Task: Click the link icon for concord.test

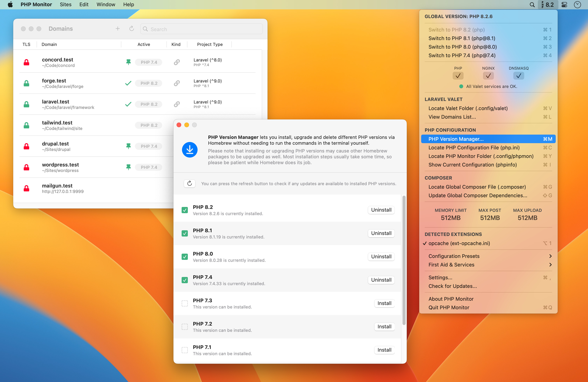Action: [x=177, y=62]
